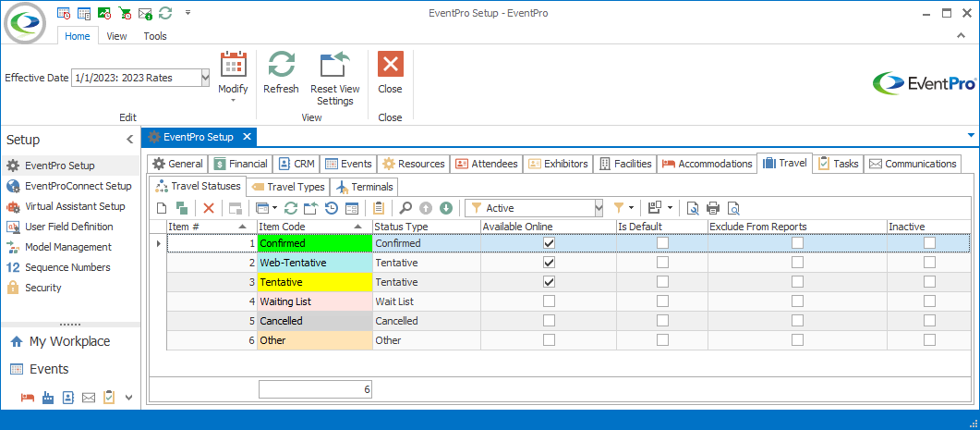
Task: Open EventProConnect Setup in sidebar
Action: [x=70, y=186]
